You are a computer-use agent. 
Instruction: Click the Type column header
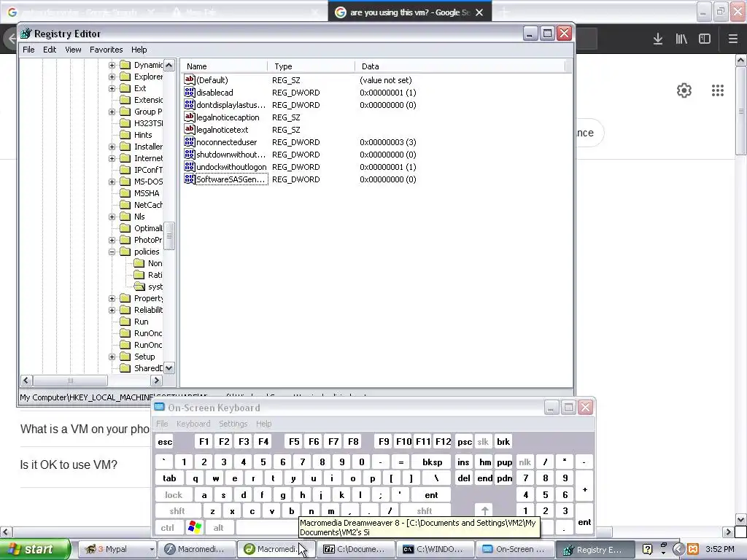(311, 66)
